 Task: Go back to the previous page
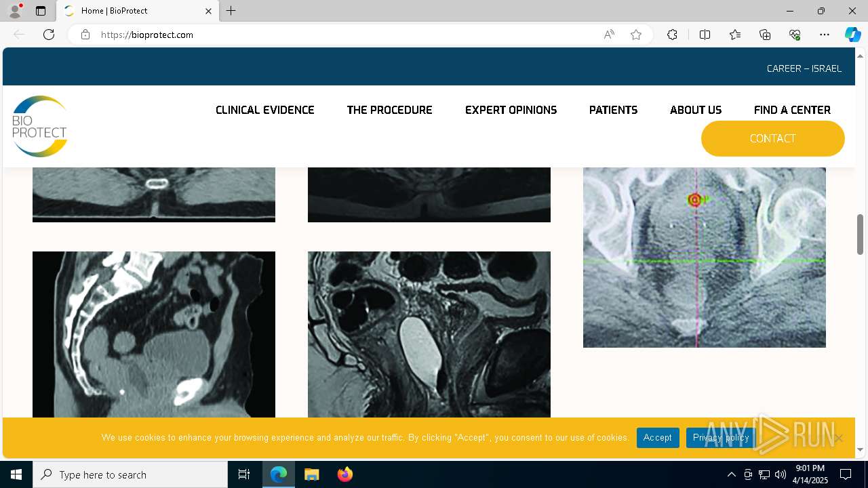19,35
